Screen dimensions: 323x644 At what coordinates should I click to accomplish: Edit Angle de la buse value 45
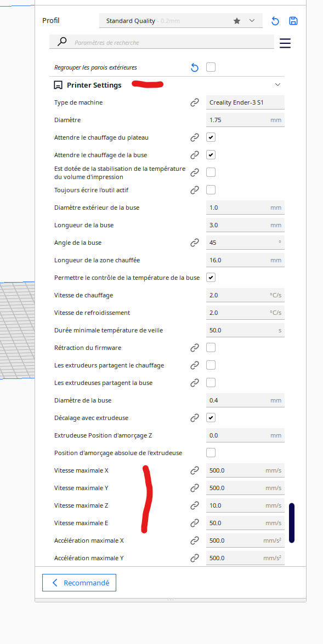[245, 242]
